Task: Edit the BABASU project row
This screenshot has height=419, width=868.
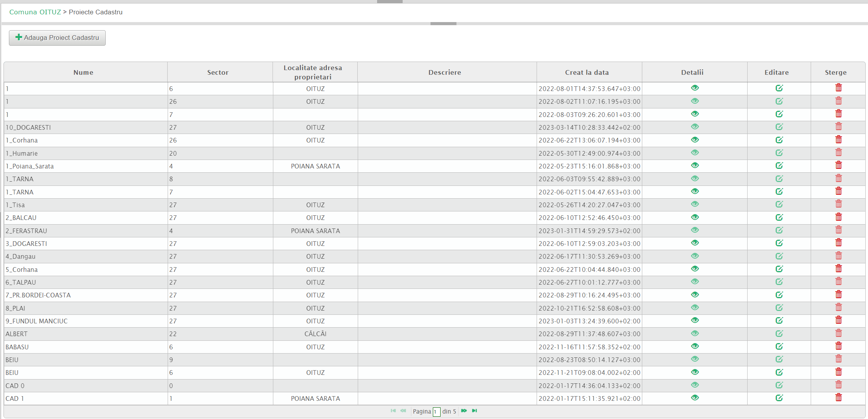Action: (x=779, y=347)
